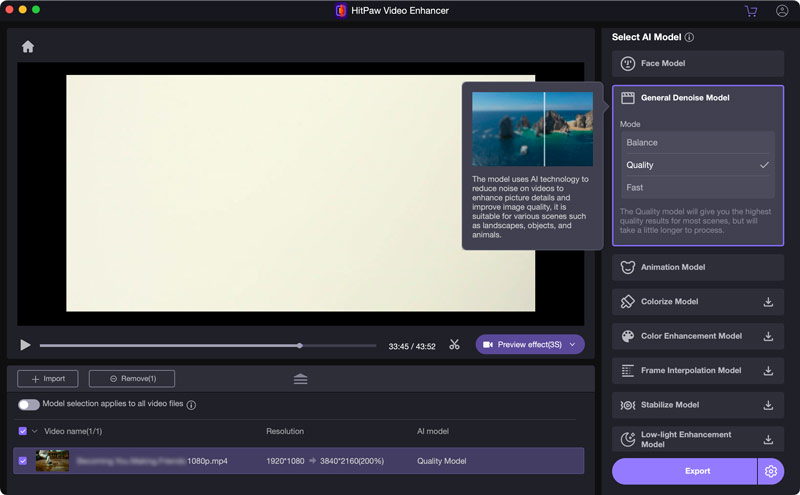The width and height of the screenshot is (800, 495).
Task: Click the Export button
Action: [697, 471]
